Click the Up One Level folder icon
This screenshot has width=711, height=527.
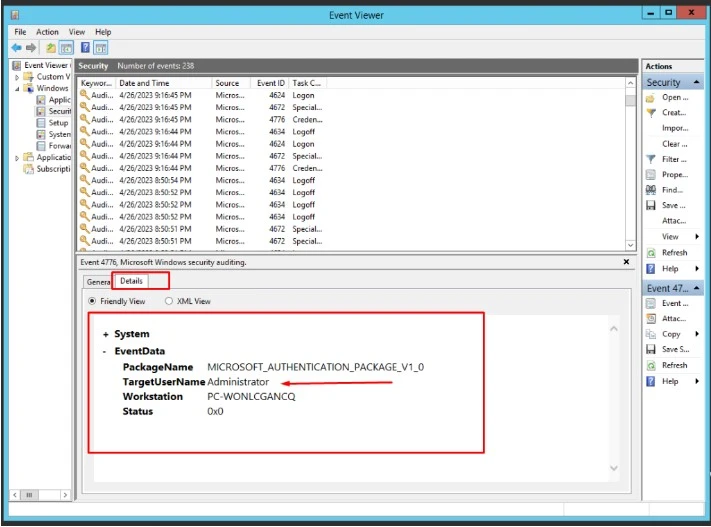(50, 48)
